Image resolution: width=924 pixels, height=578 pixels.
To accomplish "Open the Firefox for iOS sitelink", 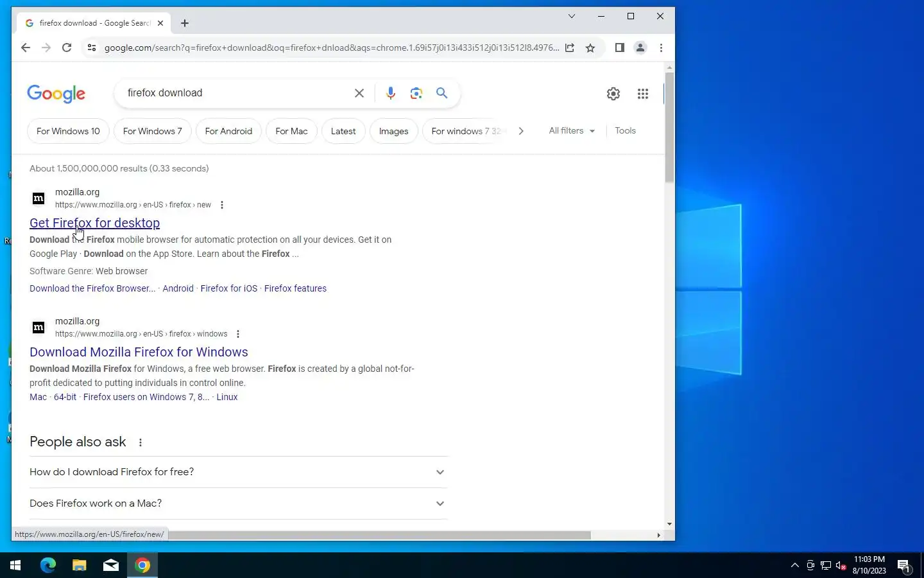I will [228, 288].
